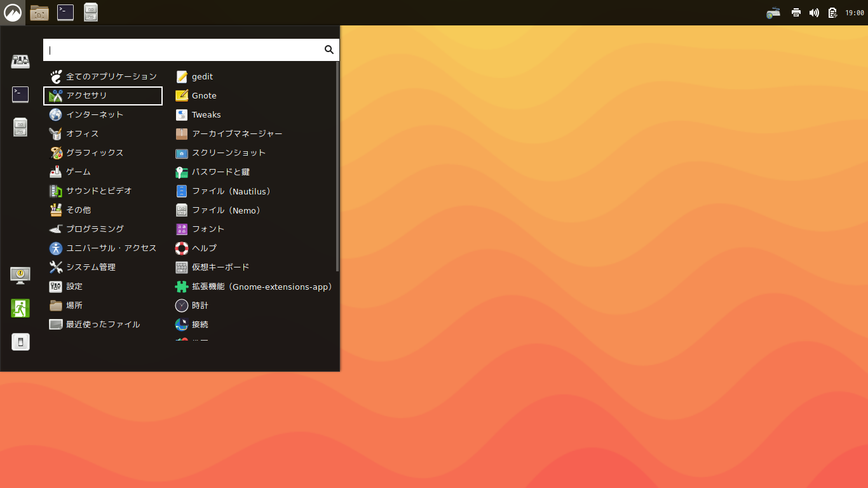868x488 pixels.
Task: Open the 最近使ったファイル category
Action: pyautogui.click(x=103, y=325)
